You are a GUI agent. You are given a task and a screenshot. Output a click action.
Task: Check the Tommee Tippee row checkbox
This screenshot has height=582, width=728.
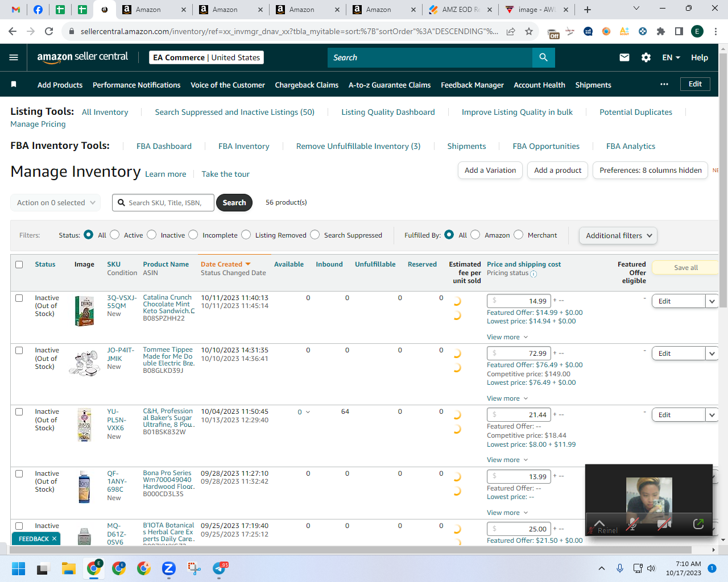(19, 350)
